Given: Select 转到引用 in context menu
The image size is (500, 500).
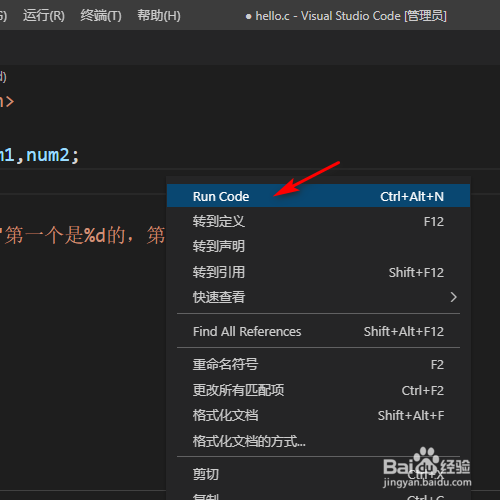Looking at the screenshot, I should point(318,272).
